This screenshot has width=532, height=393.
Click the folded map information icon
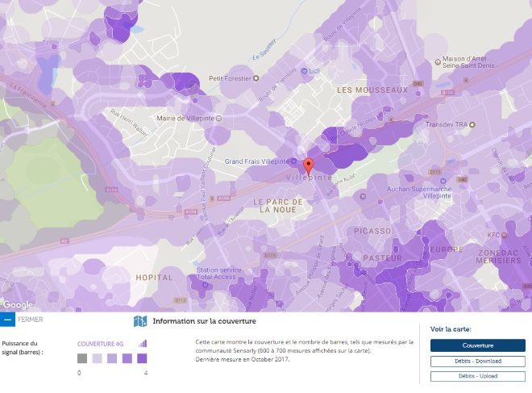point(139,321)
